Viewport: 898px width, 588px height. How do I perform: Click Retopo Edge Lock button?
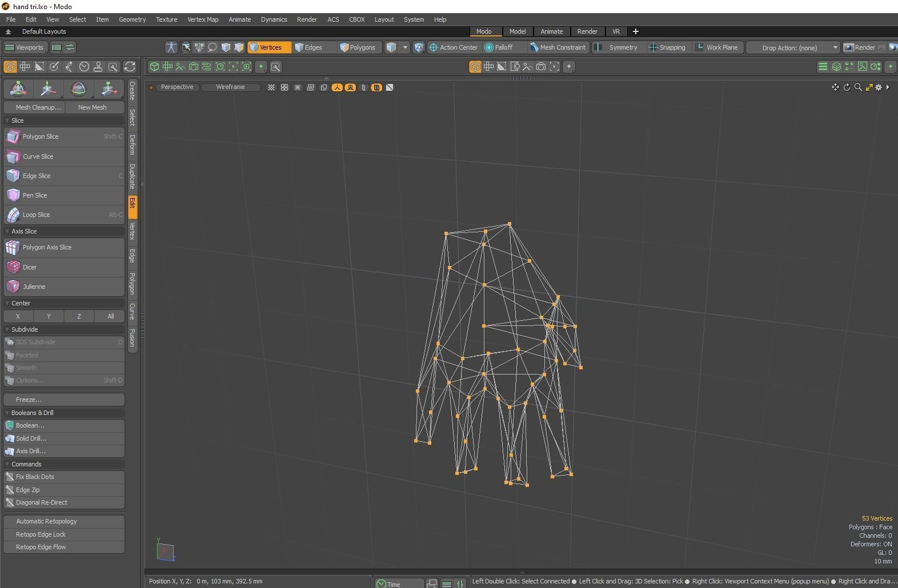point(64,534)
